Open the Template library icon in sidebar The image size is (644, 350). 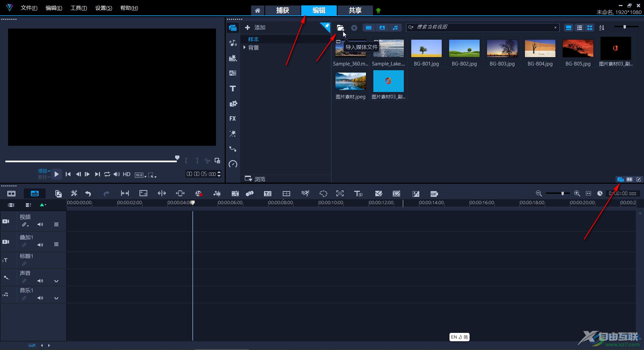point(233,58)
